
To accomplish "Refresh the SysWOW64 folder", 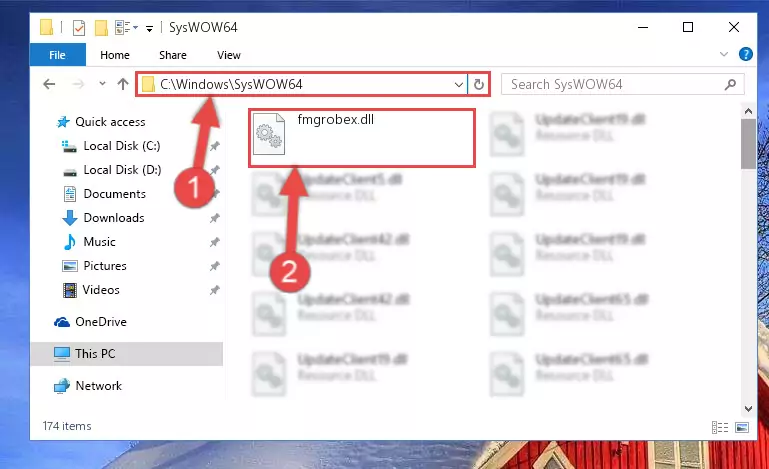I will tap(479, 84).
